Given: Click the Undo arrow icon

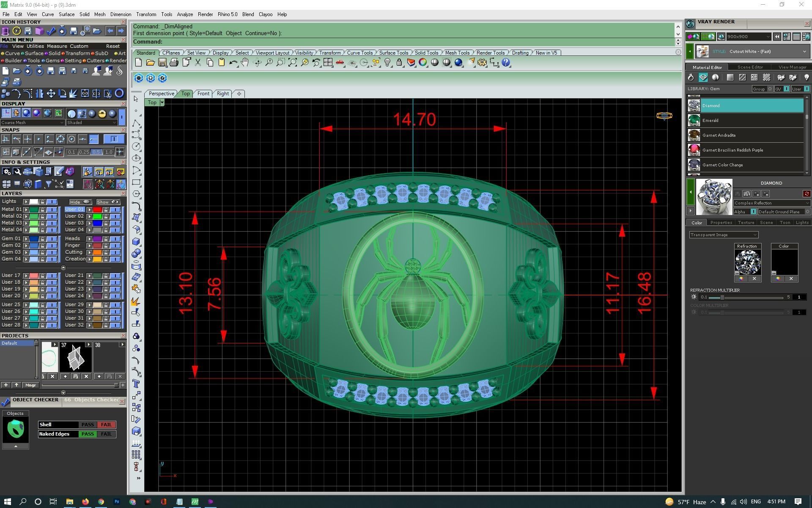Looking at the screenshot, I should 233,63.
